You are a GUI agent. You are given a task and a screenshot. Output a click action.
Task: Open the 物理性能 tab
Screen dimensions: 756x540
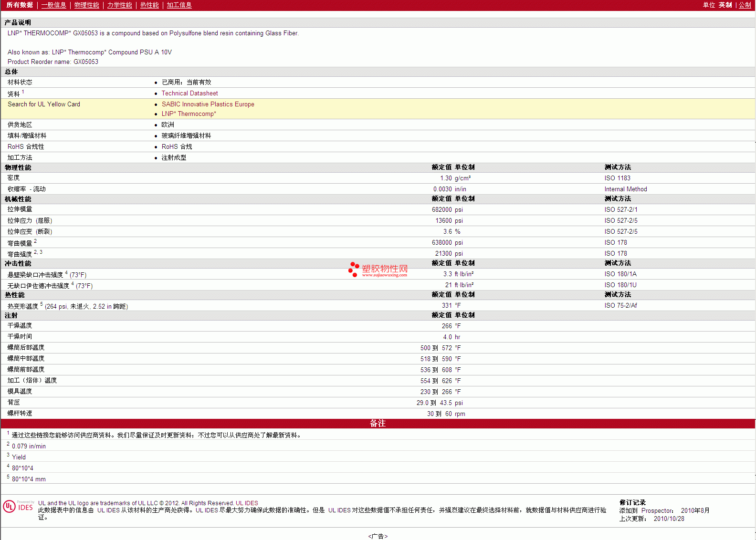pyautogui.click(x=86, y=5)
